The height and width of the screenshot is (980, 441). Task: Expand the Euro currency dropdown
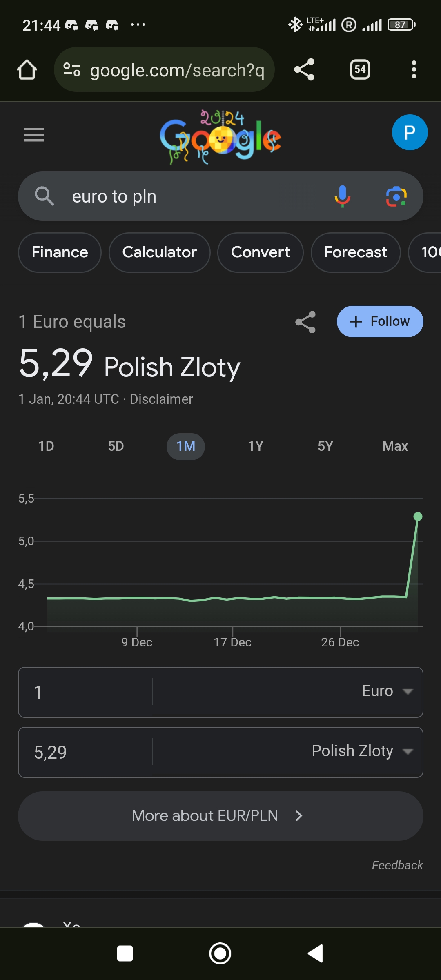click(387, 692)
